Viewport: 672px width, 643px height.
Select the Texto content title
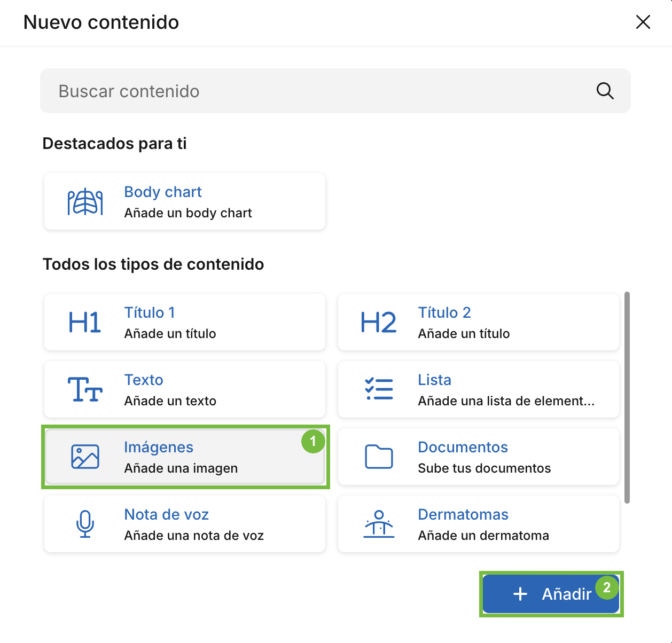pyautogui.click(x=144, y=380)
